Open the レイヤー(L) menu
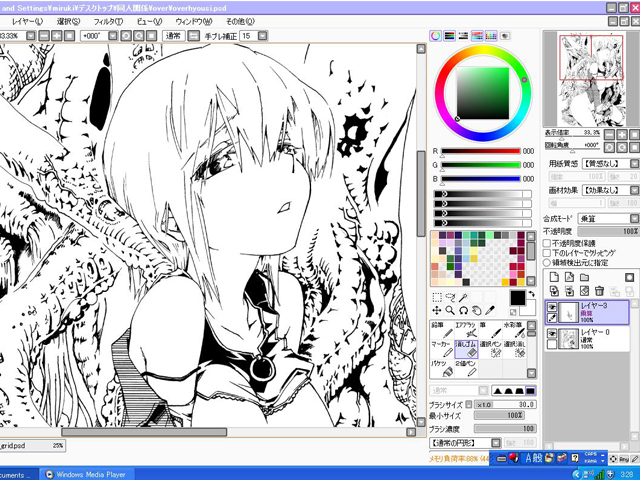The width and height of the screenshot is (640, 480). click(27, 22)
